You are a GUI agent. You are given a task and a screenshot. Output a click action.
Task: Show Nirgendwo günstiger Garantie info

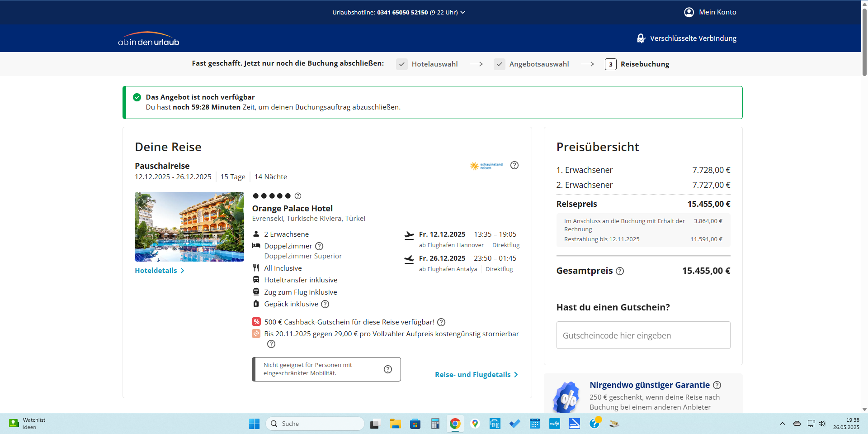click(x=717, y=385)
